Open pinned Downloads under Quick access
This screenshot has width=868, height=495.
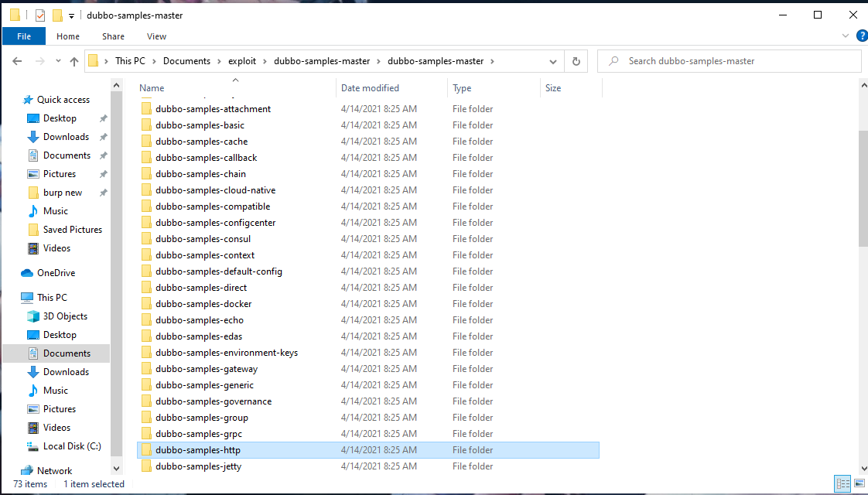pyautogui.click(x=66, y=137)
